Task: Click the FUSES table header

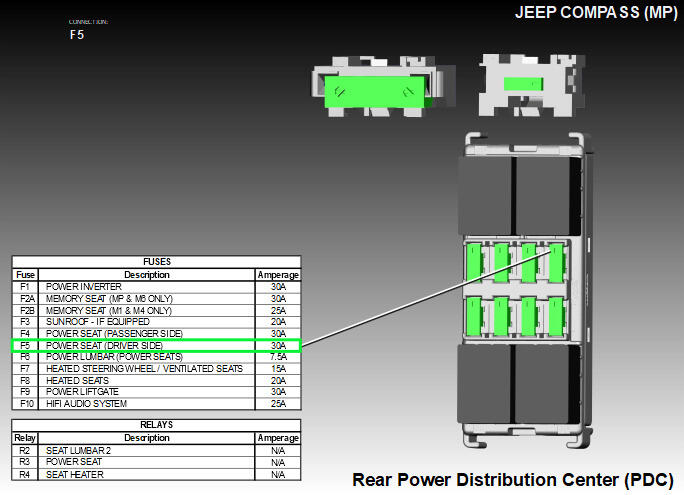Action: click(157, 262)
